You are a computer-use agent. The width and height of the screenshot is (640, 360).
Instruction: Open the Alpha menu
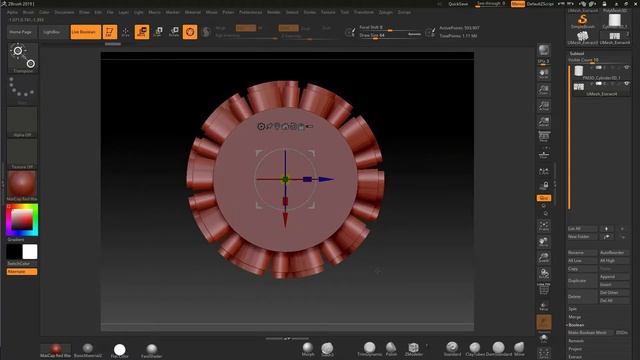(x=12, y=12)
